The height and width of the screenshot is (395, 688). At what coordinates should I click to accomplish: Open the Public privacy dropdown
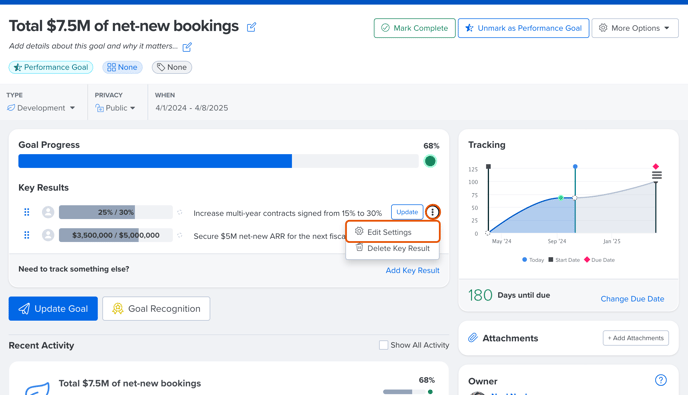pos(115,108)
